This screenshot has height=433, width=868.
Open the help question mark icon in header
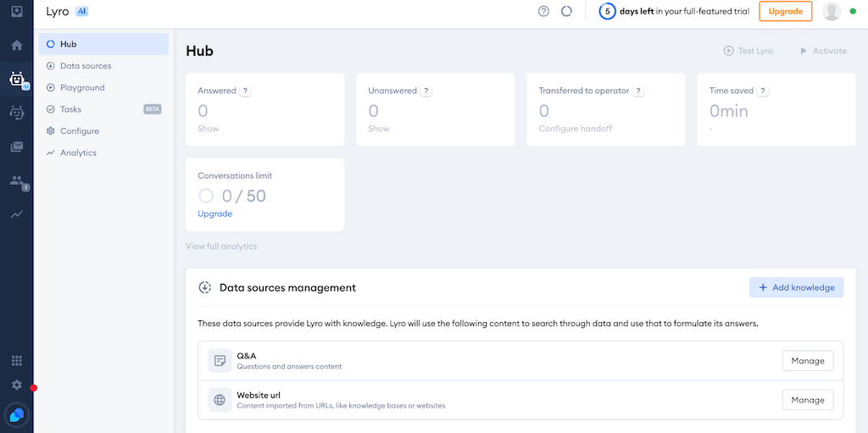(543, 11)
